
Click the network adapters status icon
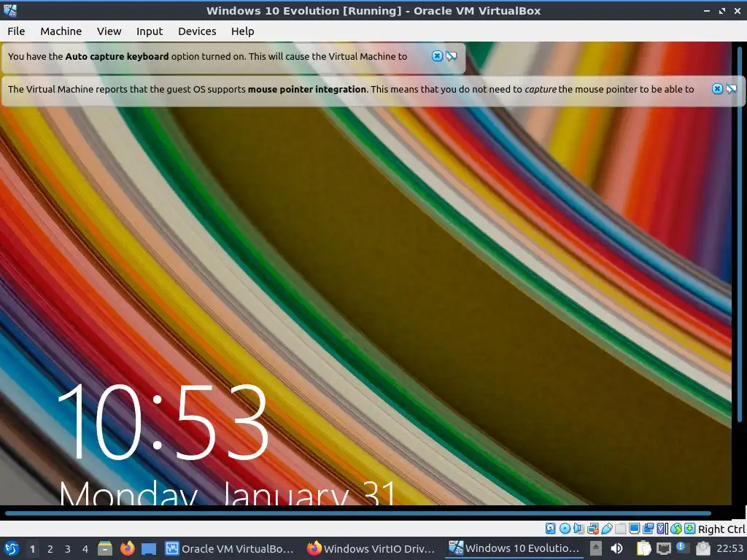click(x=593, y=528)
